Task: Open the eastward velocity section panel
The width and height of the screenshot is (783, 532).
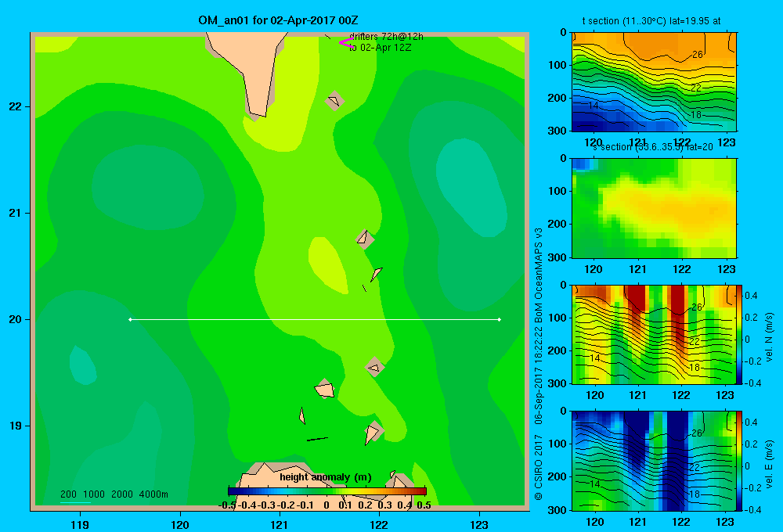Action: pos(654,461)
